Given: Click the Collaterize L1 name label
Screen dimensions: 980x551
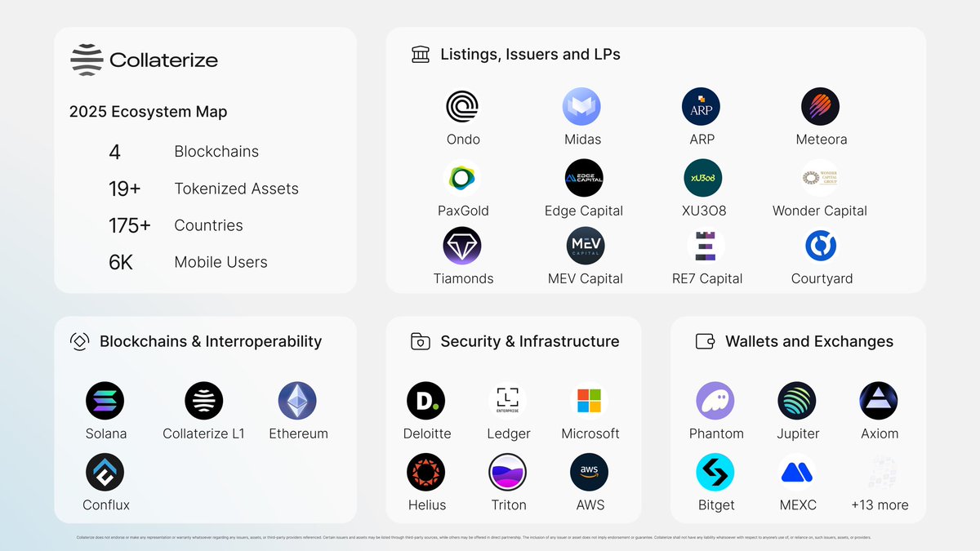Looking at the screenshot, I should 203,433.
